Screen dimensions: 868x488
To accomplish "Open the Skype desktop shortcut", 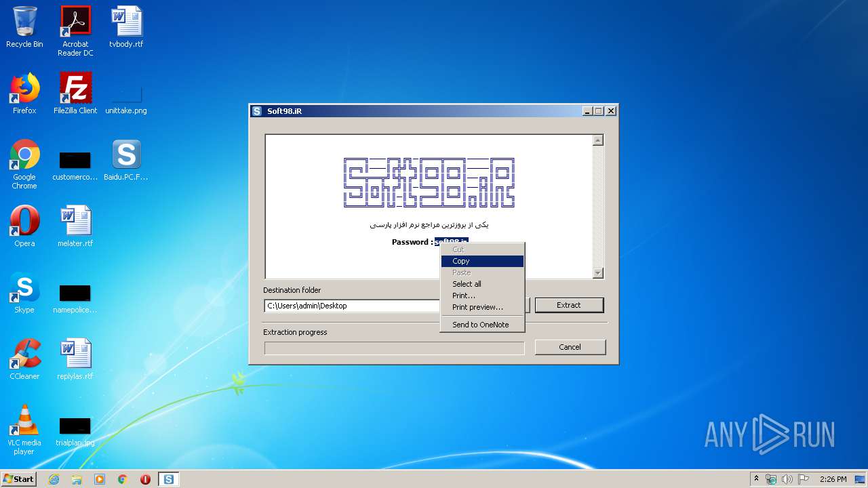I will (x=24, y=293).
